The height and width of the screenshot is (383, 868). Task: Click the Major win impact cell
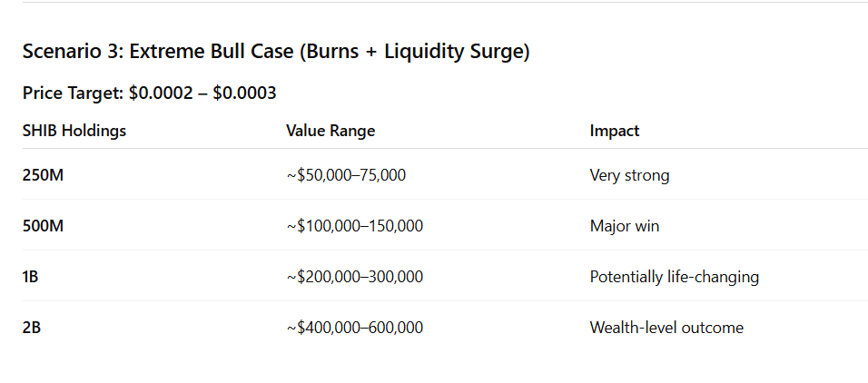(x=625, y=226)
